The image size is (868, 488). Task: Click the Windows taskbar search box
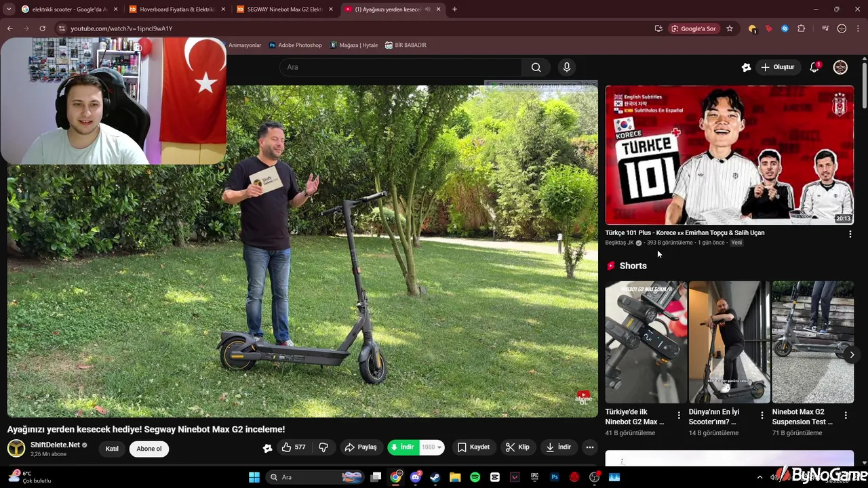[x=316, y=477]
